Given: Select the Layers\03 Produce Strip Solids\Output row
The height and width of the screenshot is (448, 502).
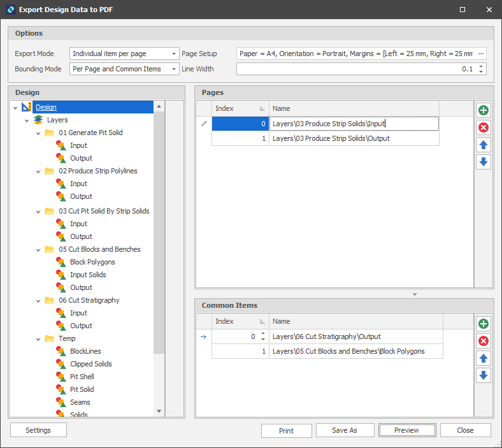Looking at the screenshot, I should pos(331,138).
